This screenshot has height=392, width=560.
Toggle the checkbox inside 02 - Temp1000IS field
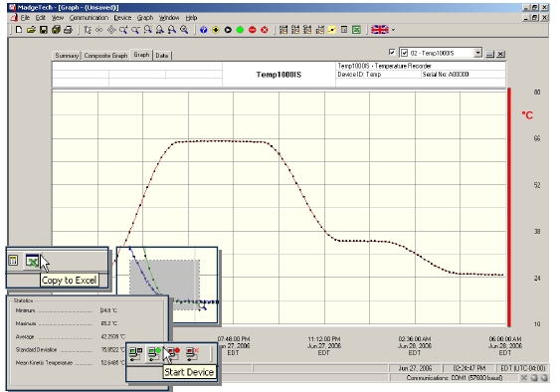(x=404, y=53)
